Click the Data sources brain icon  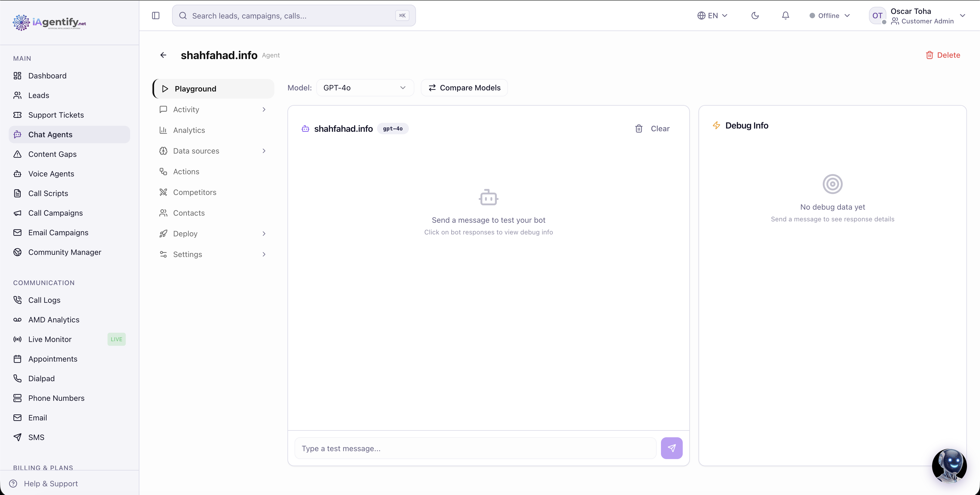[163, 151]
